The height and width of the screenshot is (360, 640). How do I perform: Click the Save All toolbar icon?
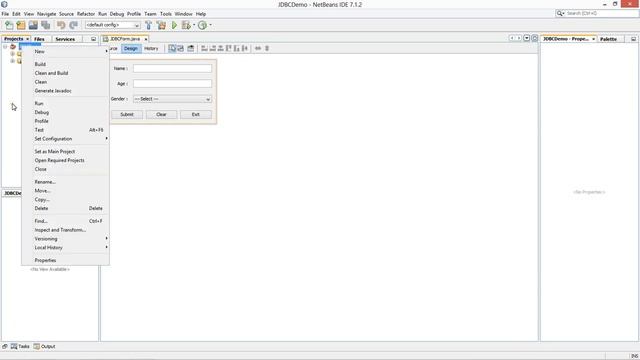[46, 25]
